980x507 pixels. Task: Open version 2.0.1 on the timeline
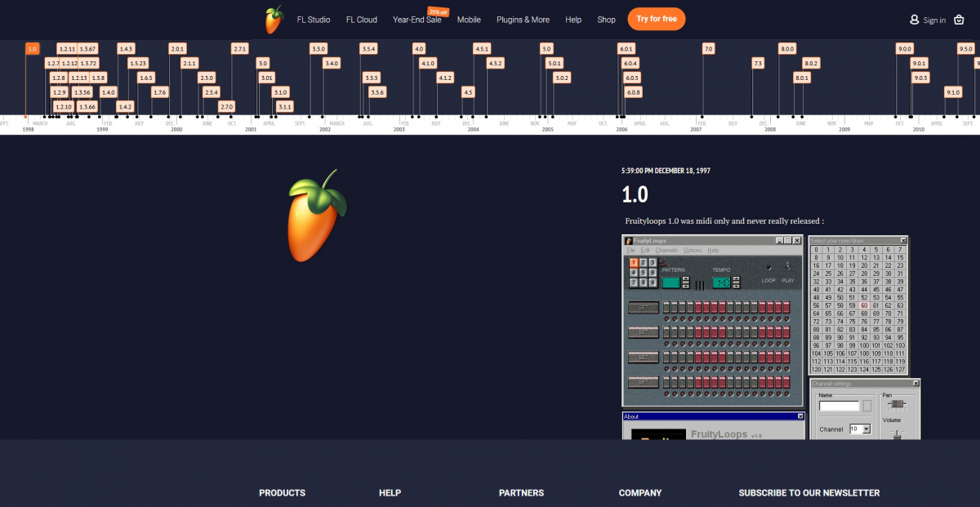(x=177, y=49)
